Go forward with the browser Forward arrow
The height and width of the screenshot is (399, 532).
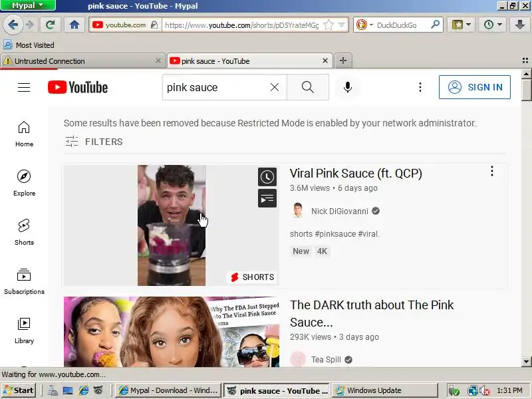point(30,25)
